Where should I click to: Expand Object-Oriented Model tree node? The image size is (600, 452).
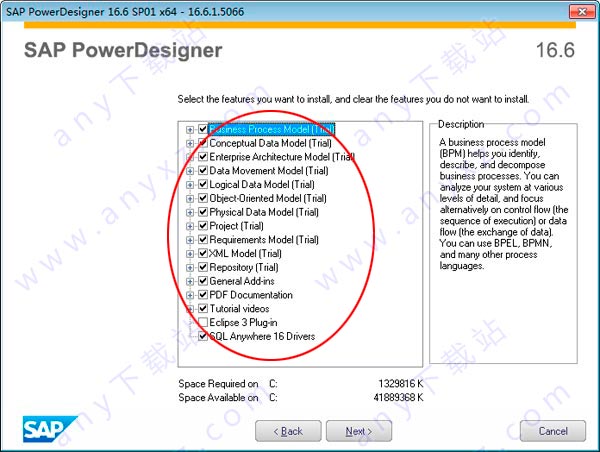point(190,199)
